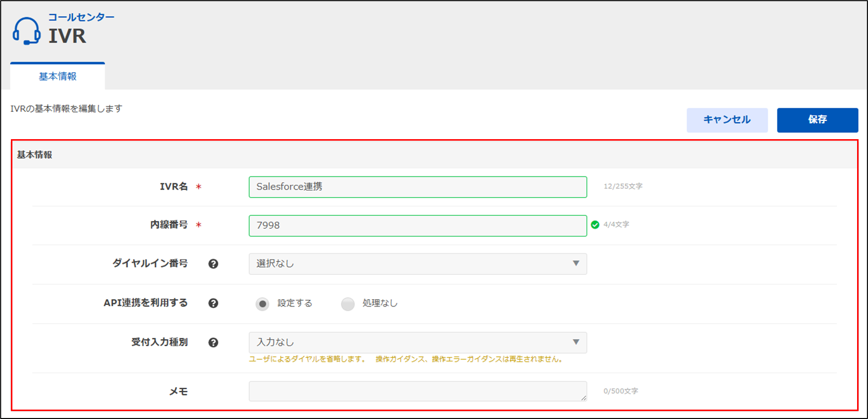The height and width of the screenshot is (419, 868).
Task: Click the IVR名 field label
Action: (x=174, y=187)
